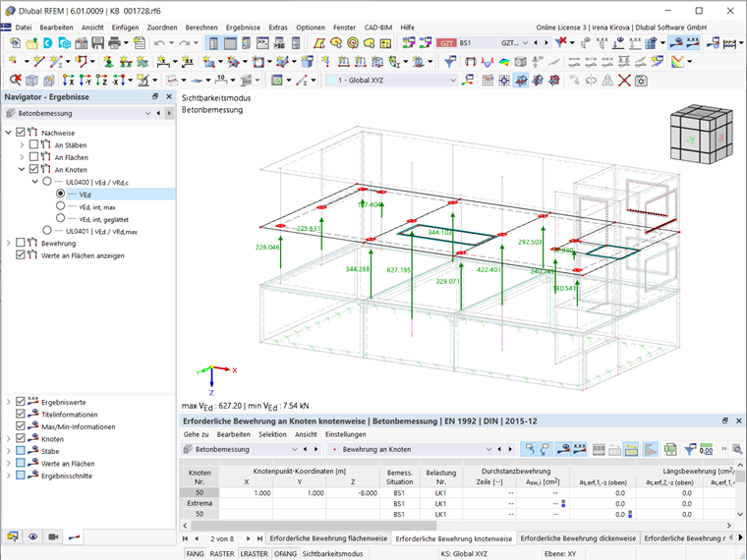
Task: Click the wireframe cube display icon
Action: coord(31,81)
